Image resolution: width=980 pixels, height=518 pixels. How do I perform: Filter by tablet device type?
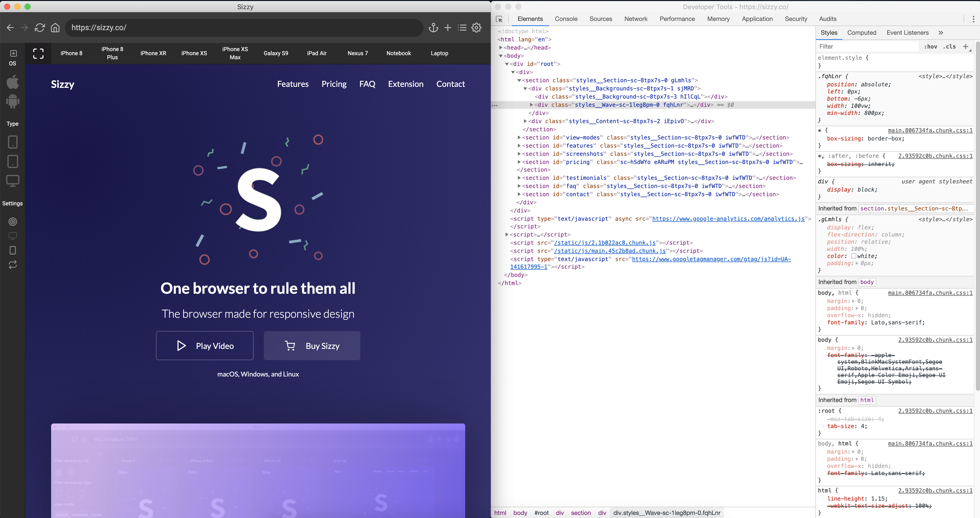point(13,161)
